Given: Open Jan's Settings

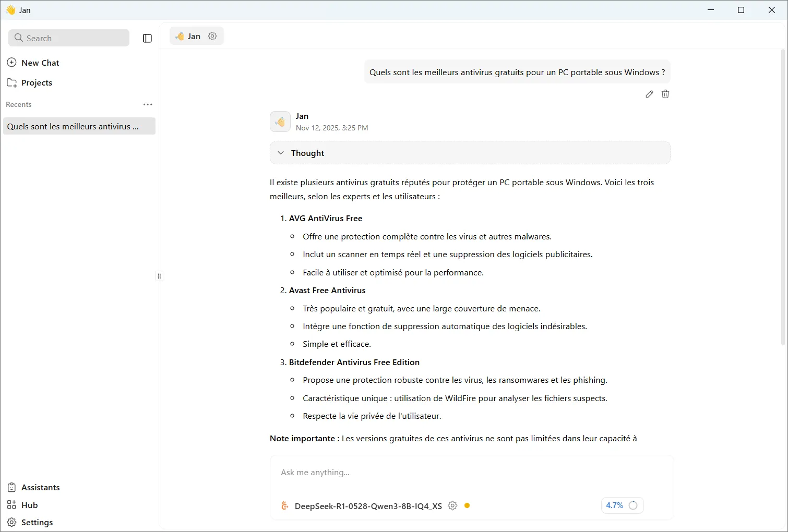Looking at the screenshot, I should pos(37,522).
